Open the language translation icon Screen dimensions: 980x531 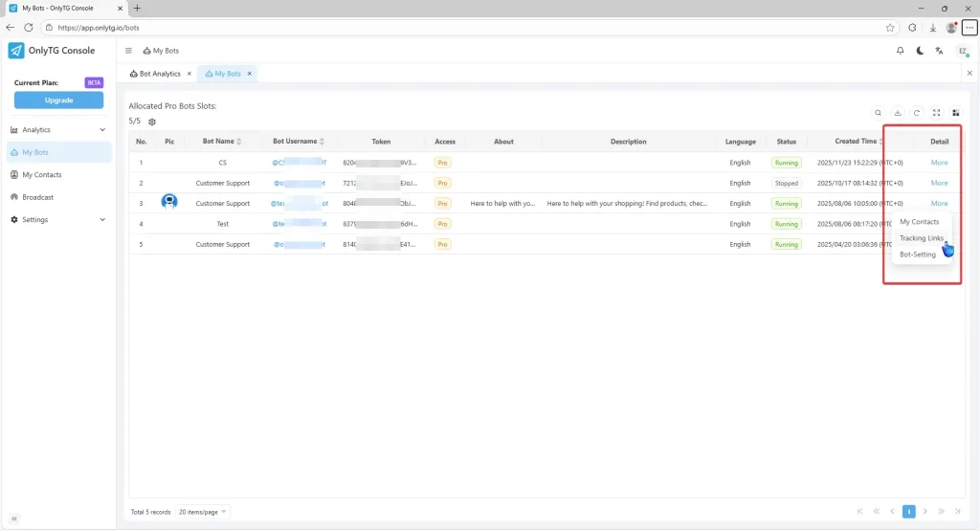[941, 51]
